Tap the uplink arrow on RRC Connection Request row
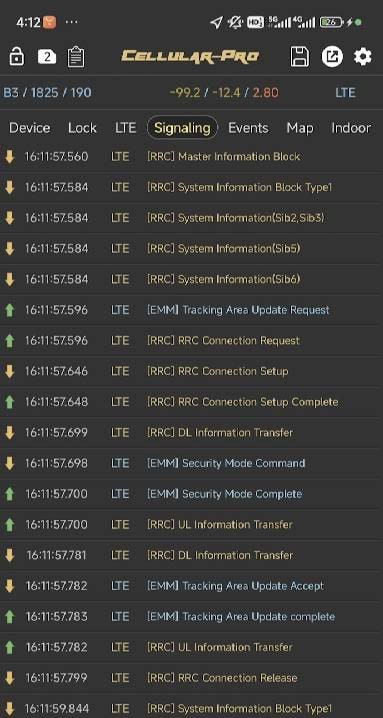 (10, 341)
